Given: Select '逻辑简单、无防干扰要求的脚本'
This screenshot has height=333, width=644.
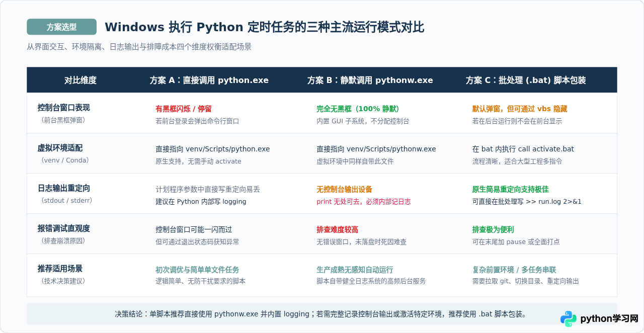Looking at the screenshot, I should click(x=200, y=281).
